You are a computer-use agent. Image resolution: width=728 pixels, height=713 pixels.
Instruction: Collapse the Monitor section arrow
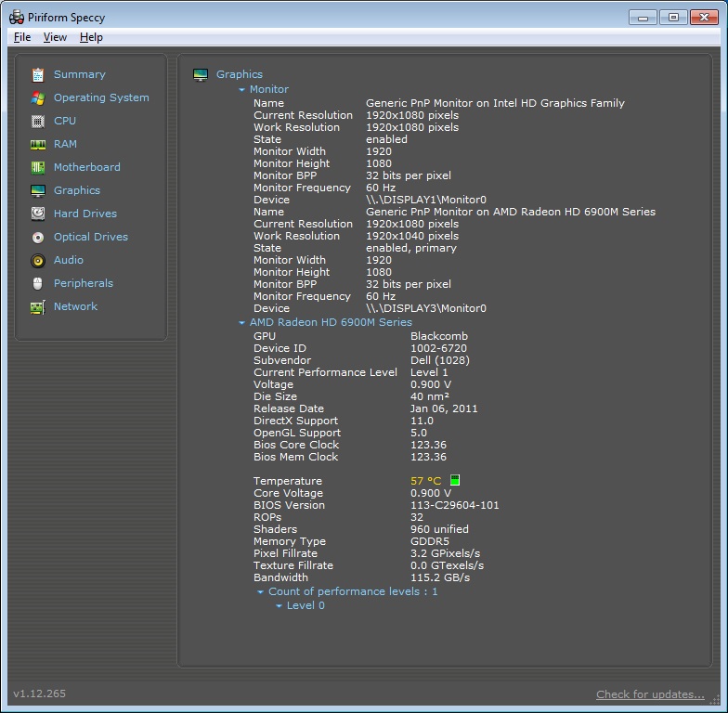tap(241, 89)
